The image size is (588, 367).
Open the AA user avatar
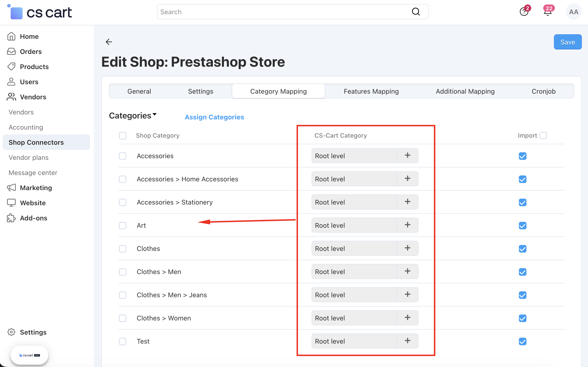coord(573,12)
